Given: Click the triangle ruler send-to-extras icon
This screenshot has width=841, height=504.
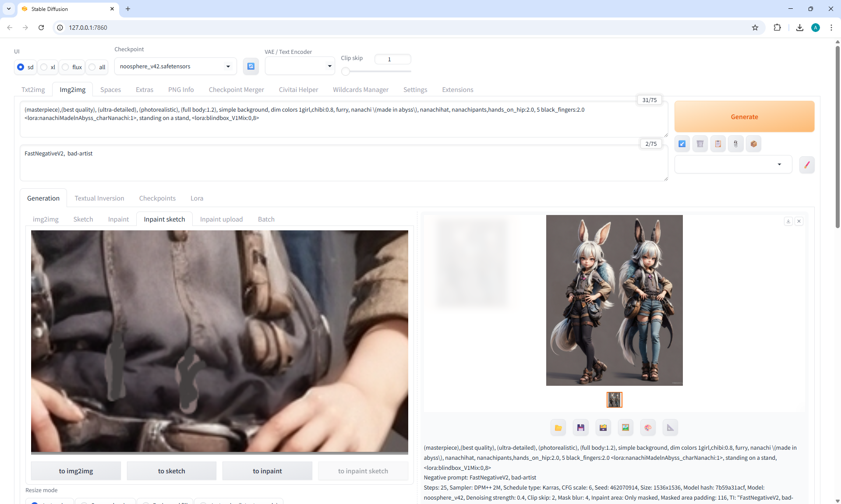Looking at the screenshot, I should [x=670, y=428].
